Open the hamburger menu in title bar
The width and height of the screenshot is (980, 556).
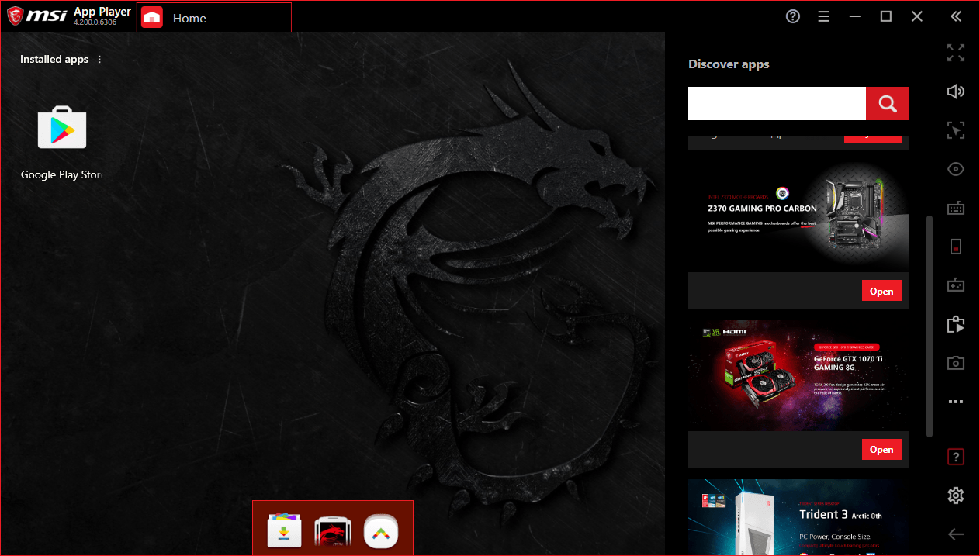click(823, 16)
